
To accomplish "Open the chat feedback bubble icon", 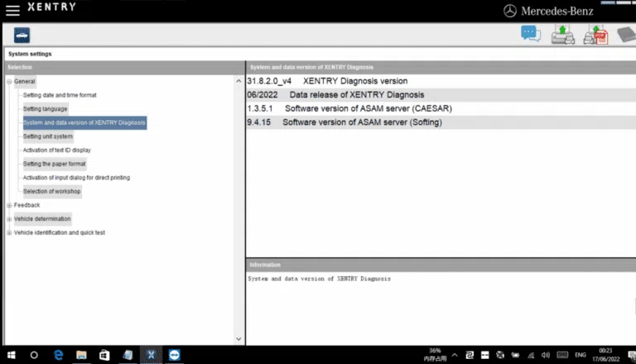I will click(x=530, y=34).
